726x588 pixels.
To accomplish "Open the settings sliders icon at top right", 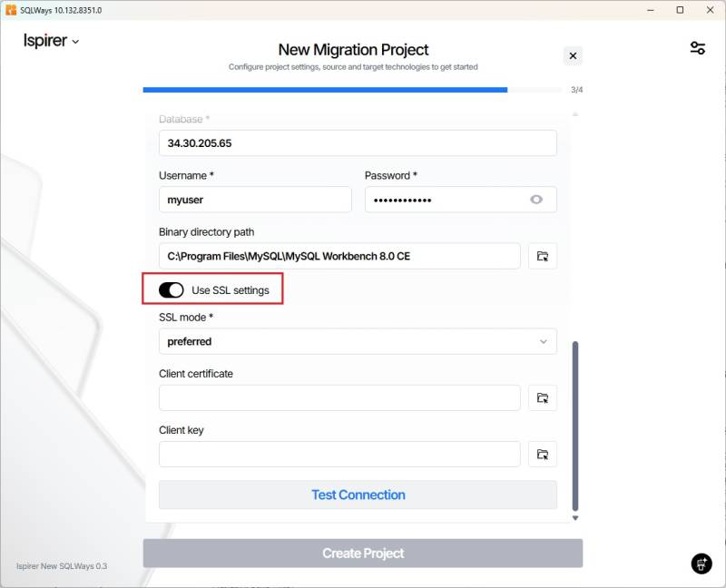I will point(697,48).
